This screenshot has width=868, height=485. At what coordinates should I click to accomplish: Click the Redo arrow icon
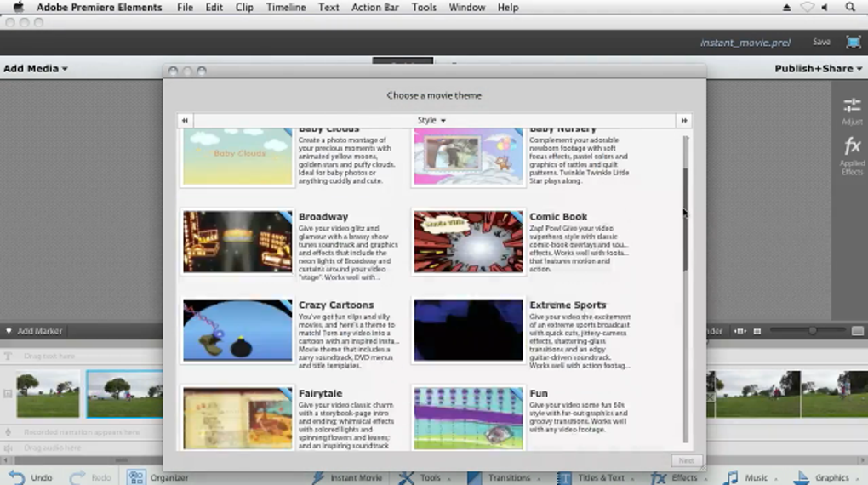(x=77, y=476)
